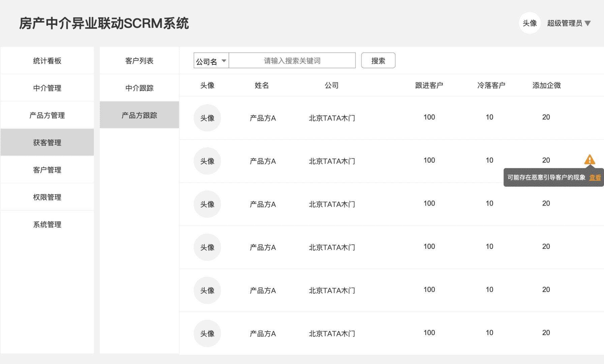The image size is (604, 364).
Task: Select 获客管理 in the sidebar
Action: [x=47, y=142]
